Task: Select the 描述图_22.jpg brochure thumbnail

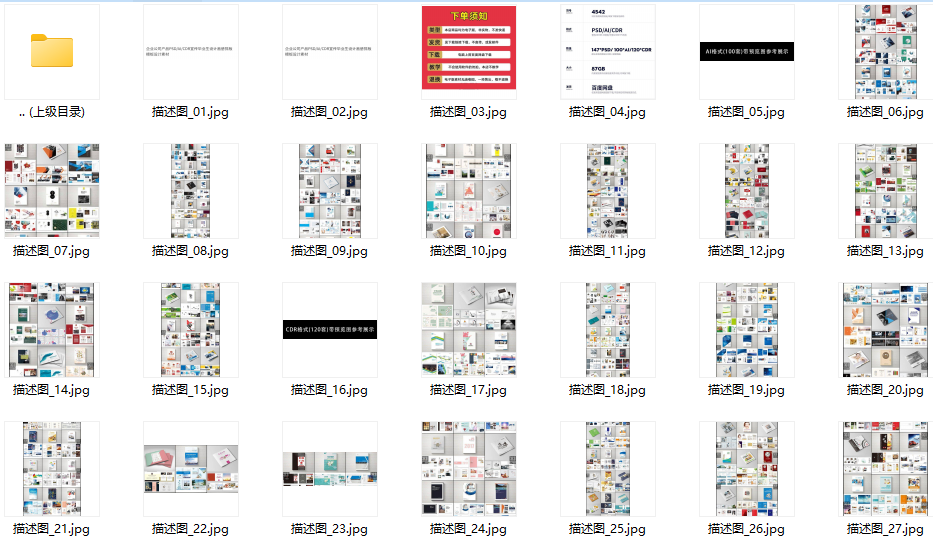Action: (x=191, y=469)
